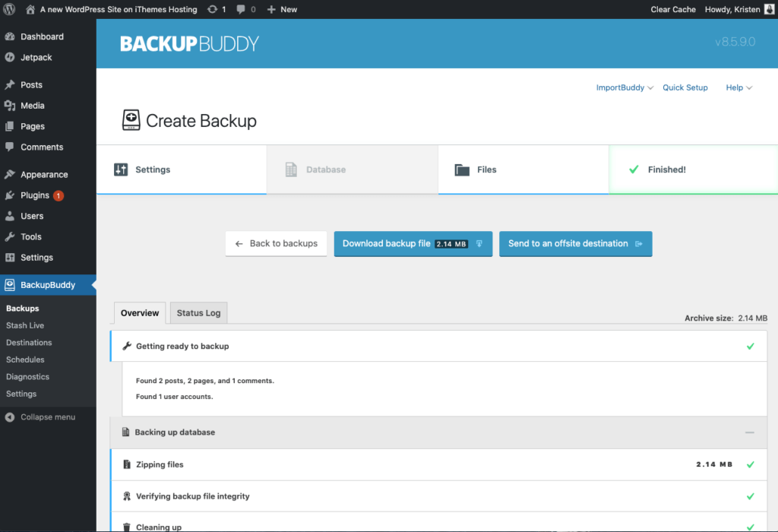This screenshot has width=778, height=532.
Task: Switch to the Status Log tab
Action: [x=198, y=312]
